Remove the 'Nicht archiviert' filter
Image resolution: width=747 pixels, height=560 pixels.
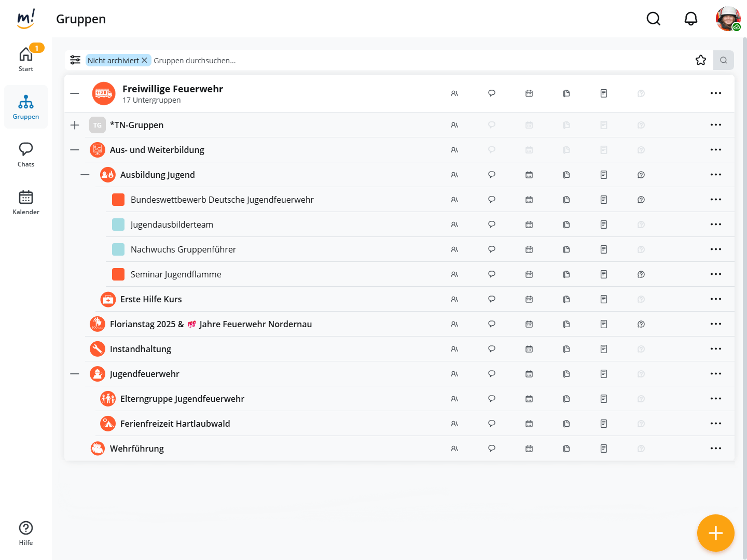145,60
